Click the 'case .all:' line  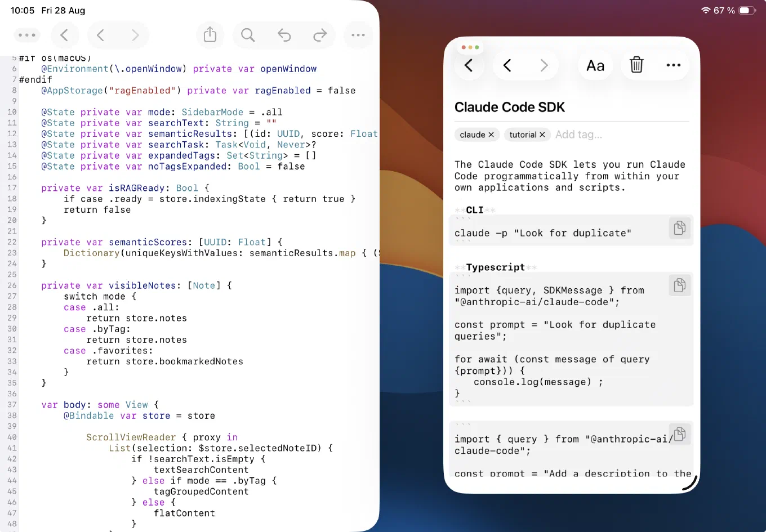pyautogui.click(x=91, y=307)
